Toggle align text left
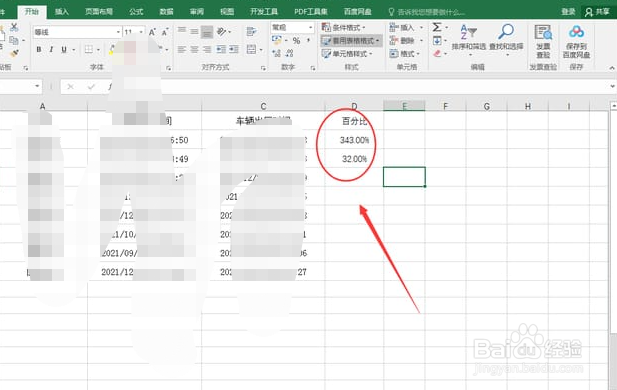This screenshot has height=390, width=617. (181, 50)
